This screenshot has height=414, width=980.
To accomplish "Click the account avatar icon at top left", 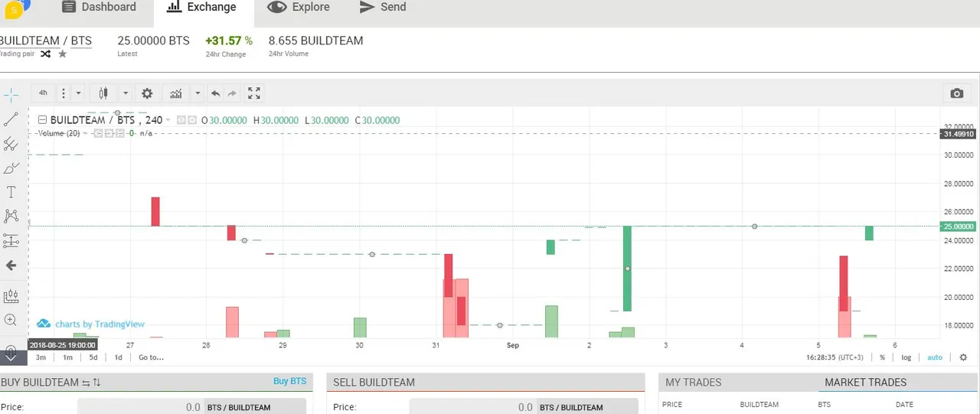I will pos(15,8).
